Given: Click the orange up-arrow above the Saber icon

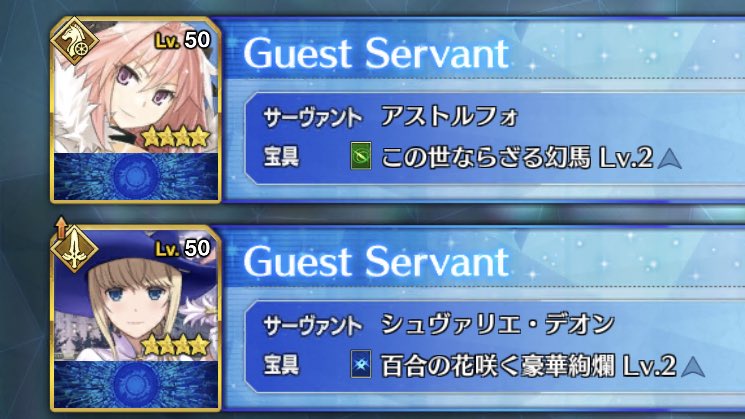Looking at the screenshot, I should click(x=61, y=227).
